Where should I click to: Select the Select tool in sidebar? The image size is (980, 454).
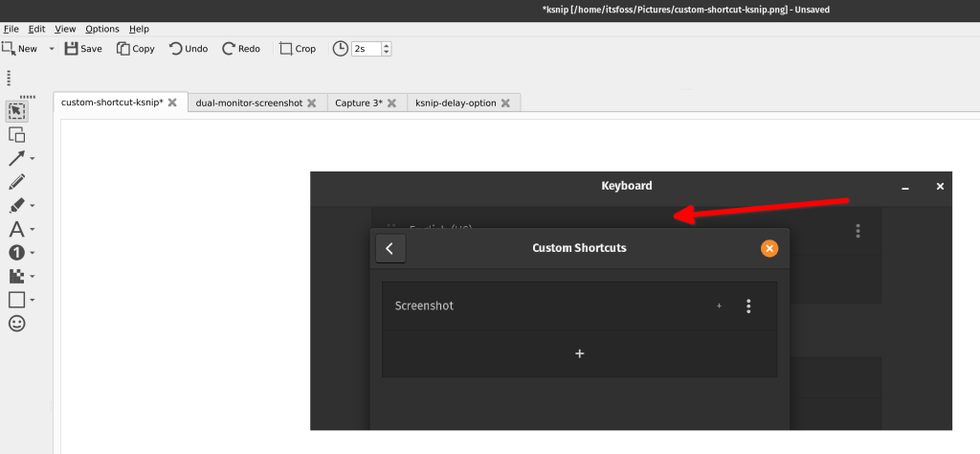tap(16, 111)
